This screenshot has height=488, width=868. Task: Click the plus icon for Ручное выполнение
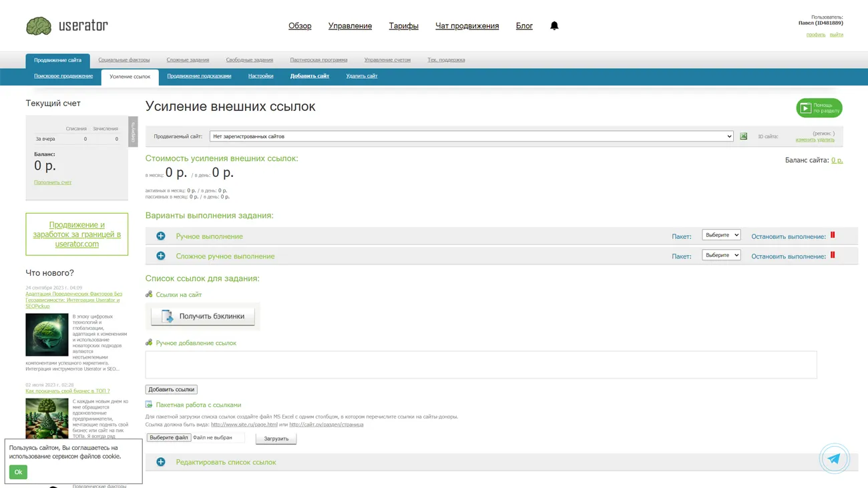pos(161,236)
